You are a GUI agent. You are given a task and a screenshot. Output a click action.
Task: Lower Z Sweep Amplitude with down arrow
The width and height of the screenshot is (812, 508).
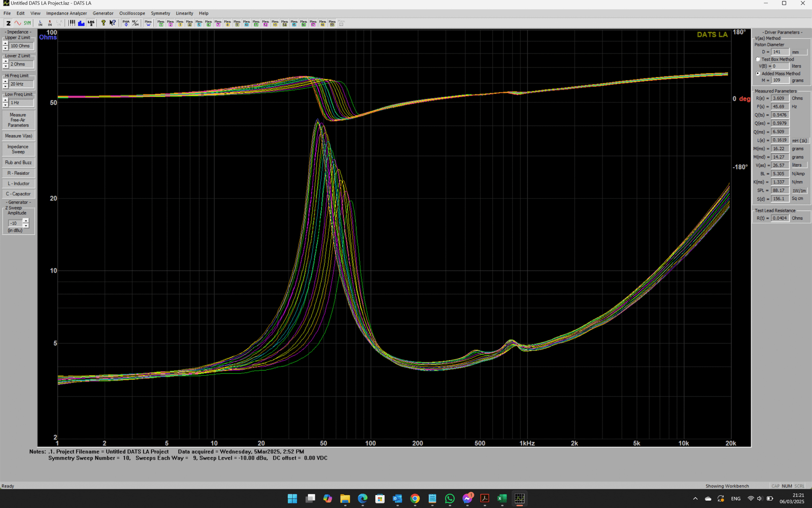[x=26, y=225]
